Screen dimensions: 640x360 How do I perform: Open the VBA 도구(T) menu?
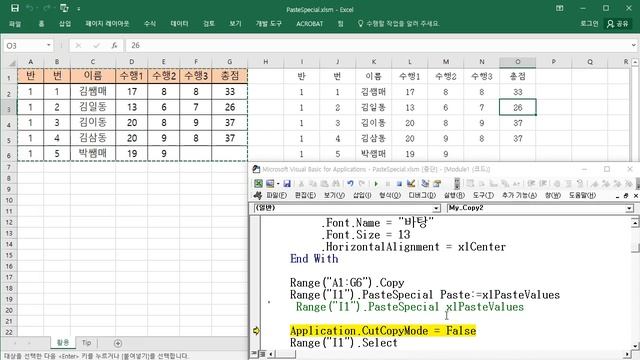pos(483,196)
